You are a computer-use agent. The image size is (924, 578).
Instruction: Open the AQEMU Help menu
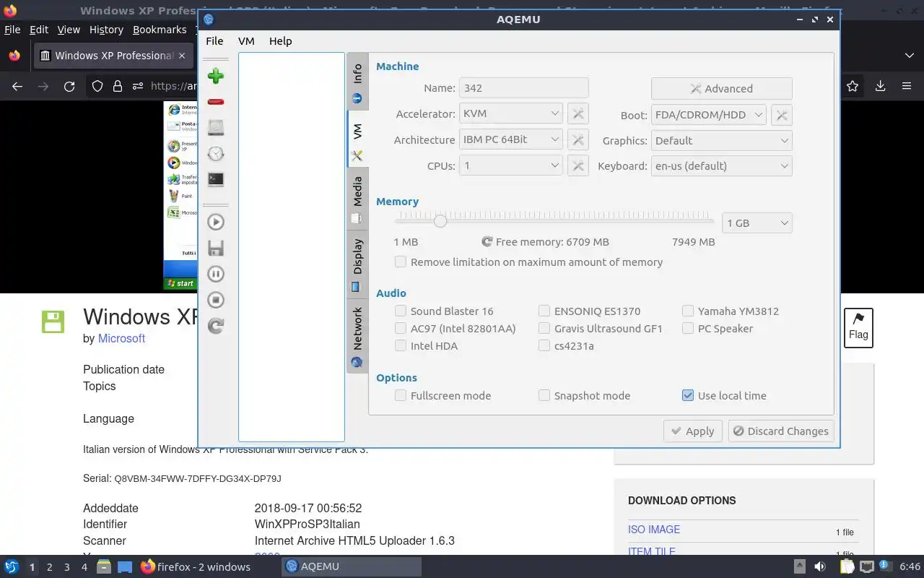coord(280,41)
